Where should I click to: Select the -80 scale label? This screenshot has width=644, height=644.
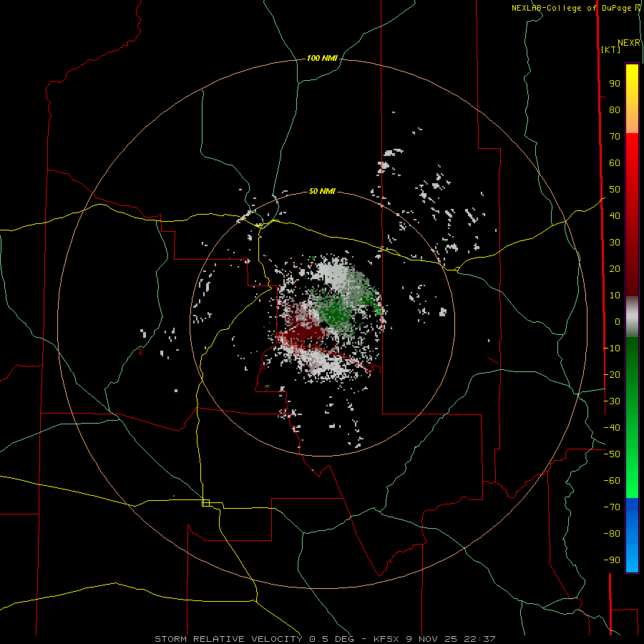[612, 534]
